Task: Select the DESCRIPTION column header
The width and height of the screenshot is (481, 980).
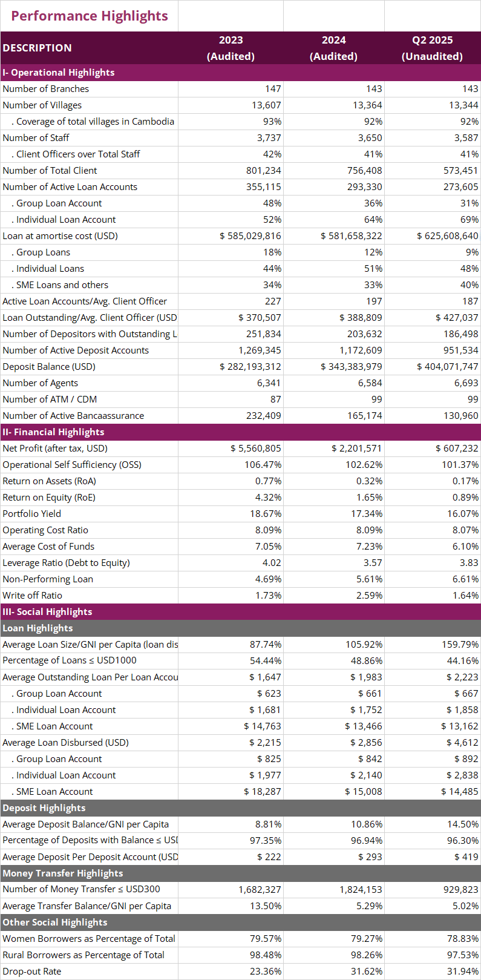Action: [x=38, y=48]
